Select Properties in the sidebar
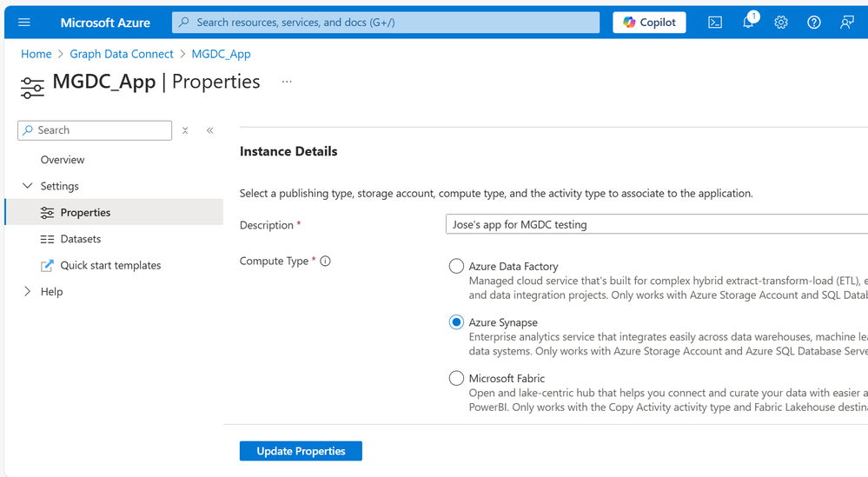This screenshot has height=477, width=868. click(x=114, y=213)
